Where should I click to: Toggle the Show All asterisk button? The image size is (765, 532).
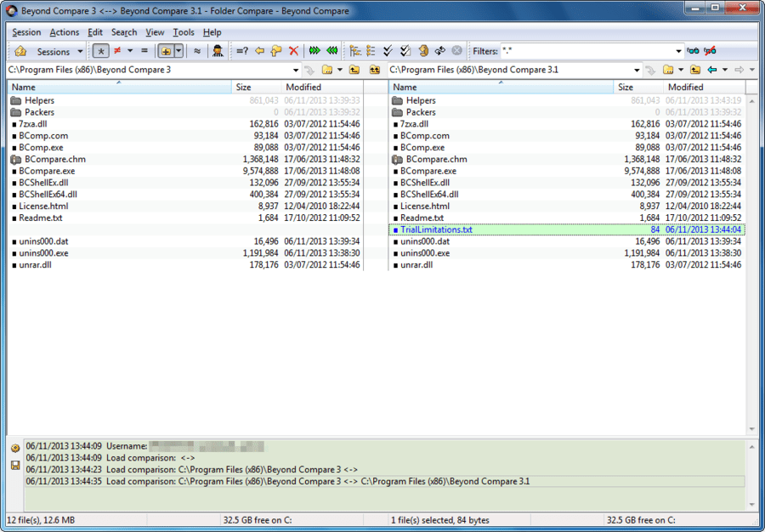pos(100,52)
